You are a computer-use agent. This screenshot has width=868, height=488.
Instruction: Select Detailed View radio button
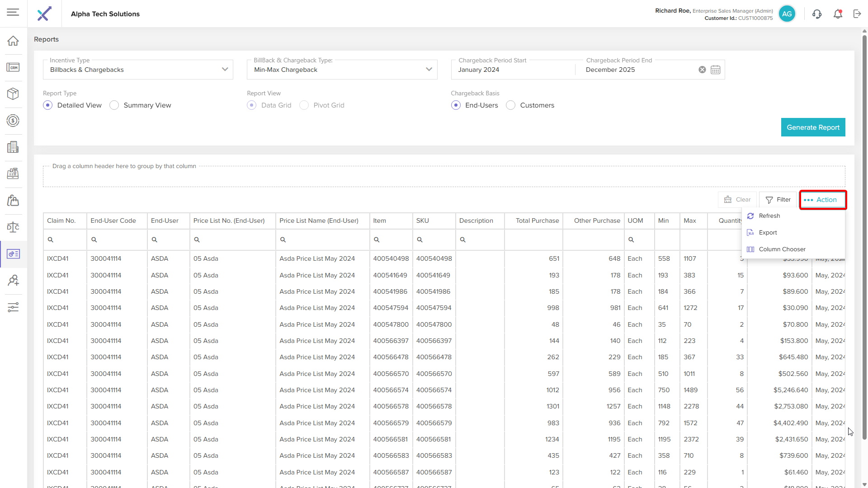click(x=48, y=105)
